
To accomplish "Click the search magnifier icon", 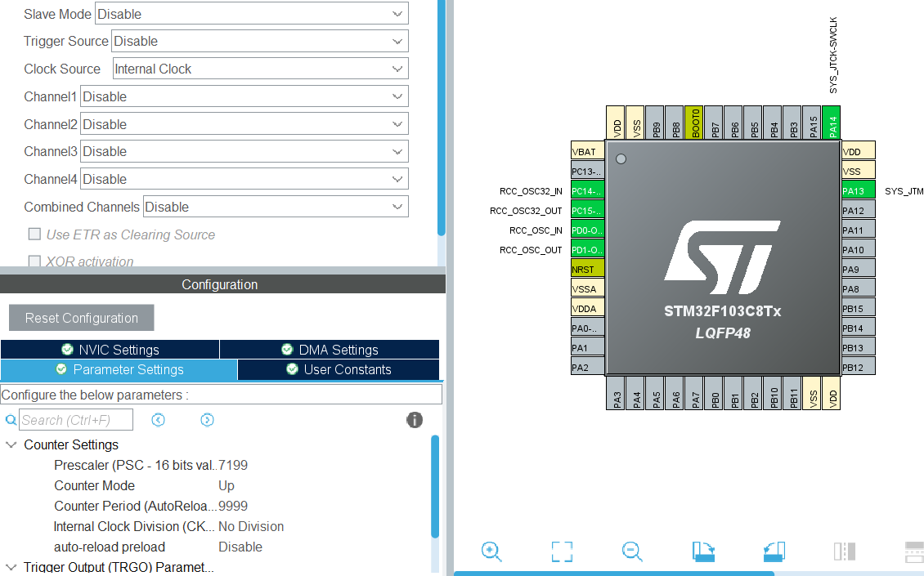I will coord(11,420).
